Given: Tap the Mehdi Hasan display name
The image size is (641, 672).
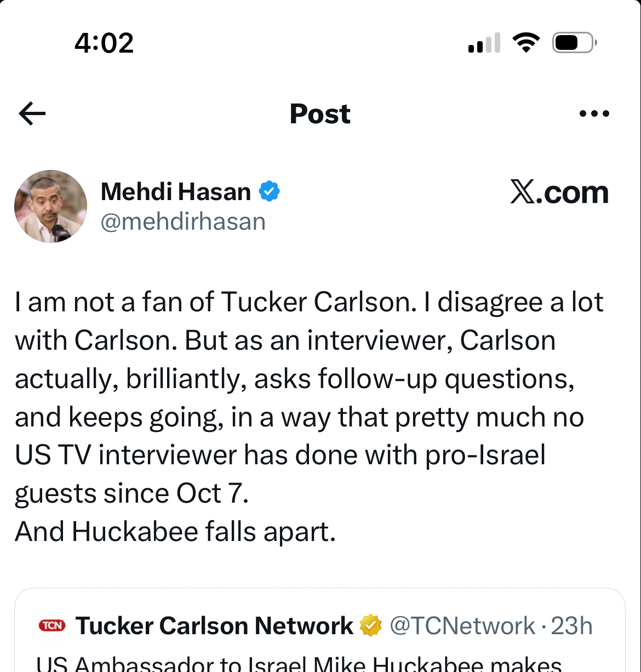Looking at the screenshot, I should click(176, 192).
